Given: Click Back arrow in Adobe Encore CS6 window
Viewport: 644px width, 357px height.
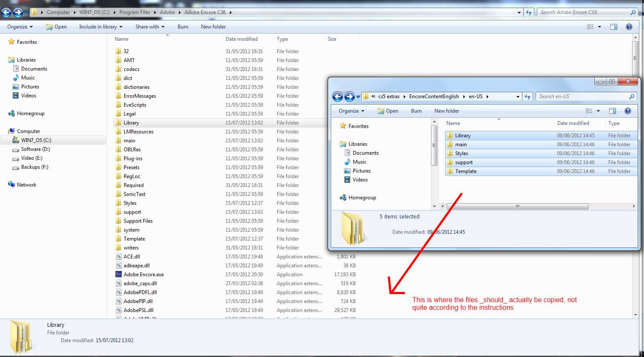Looking at the screenshot, I should pos(6,13).
